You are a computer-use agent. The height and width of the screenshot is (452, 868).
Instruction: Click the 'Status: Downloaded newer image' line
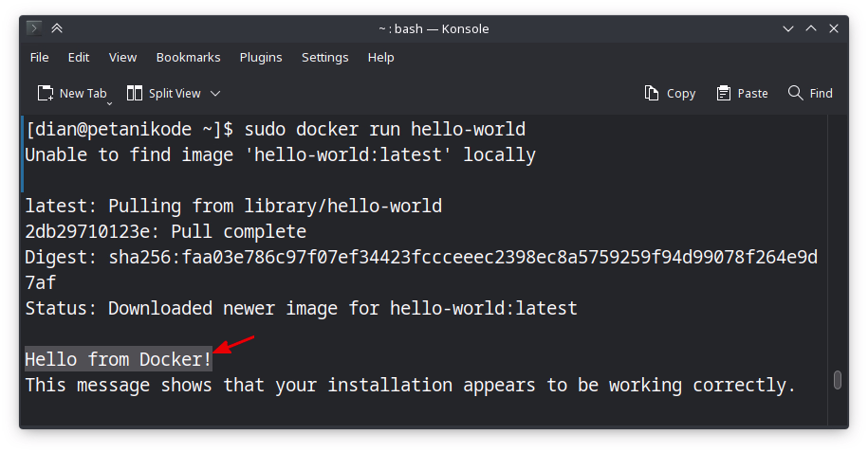[x=301, y=308]
